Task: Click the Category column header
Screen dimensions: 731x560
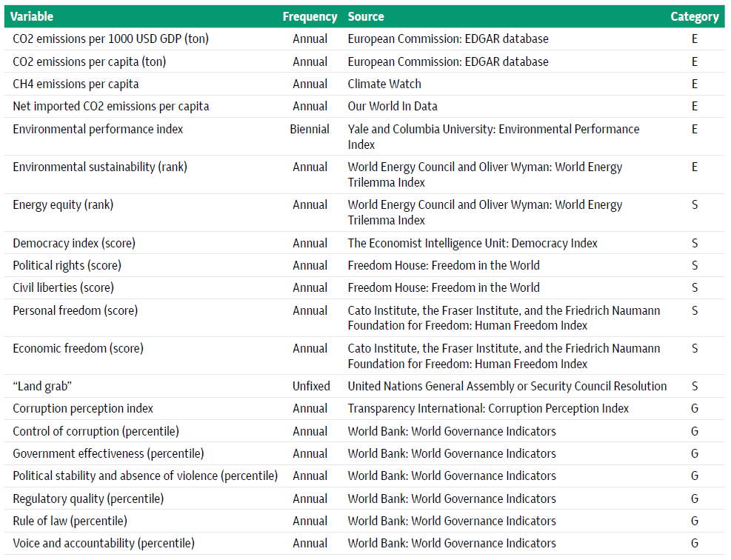Action: click(x=694, y=17)
